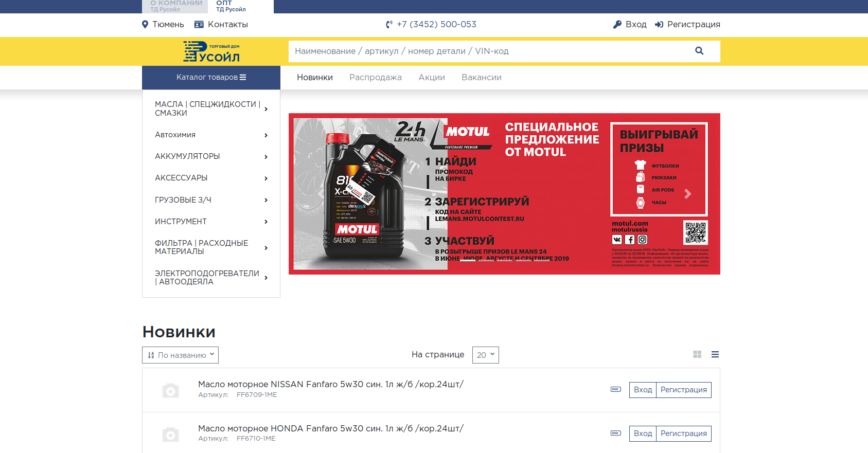Open Каталог товаров menu
This screenshot has height=453, width=868.
point(211,77)
